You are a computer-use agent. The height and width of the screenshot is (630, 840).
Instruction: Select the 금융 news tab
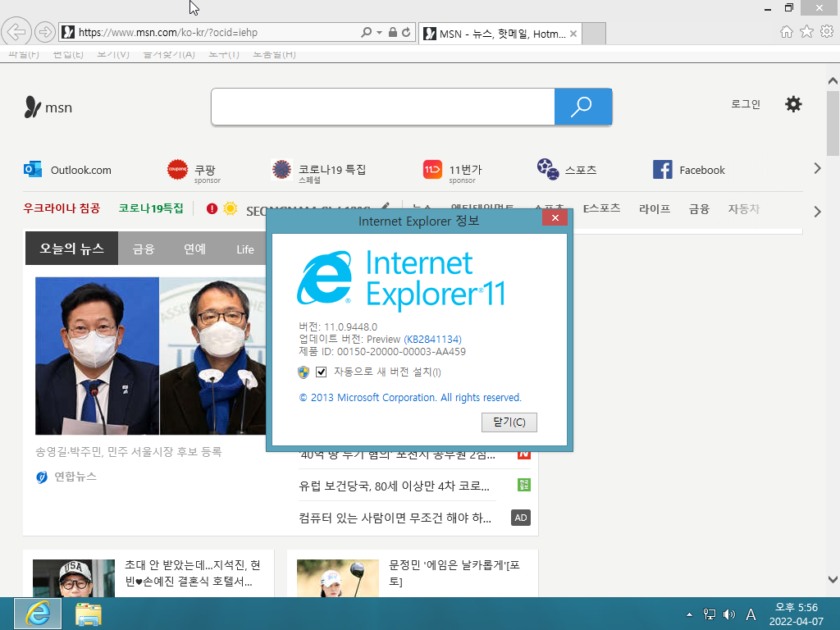tap(144, 249)
